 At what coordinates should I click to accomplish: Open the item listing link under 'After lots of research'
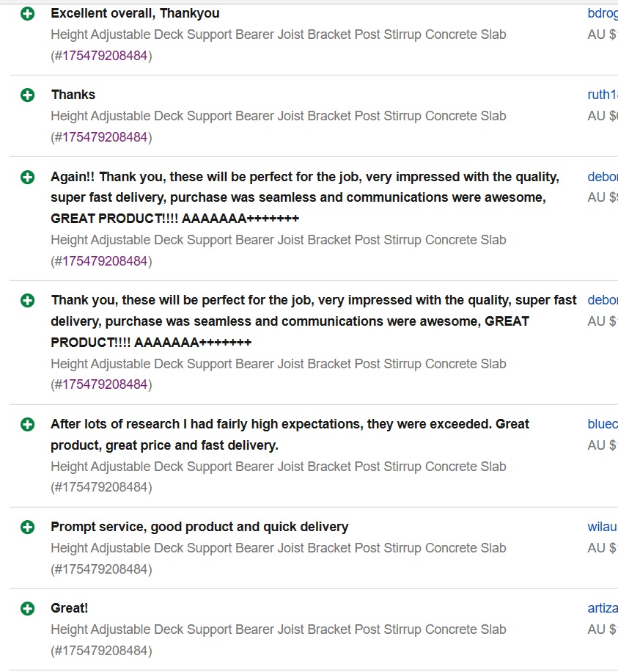278,467
